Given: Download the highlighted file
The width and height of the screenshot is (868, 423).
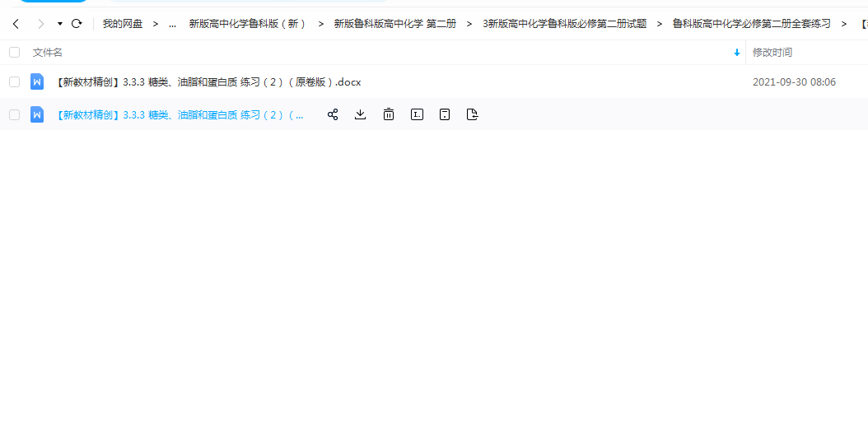Looking at the screenshot, I should (361, 114).
